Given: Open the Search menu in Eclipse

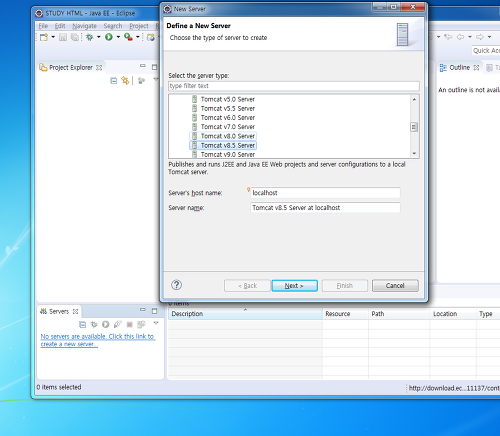Looking at the screenshot, I should pyautogui.click(x=113, y=26).
